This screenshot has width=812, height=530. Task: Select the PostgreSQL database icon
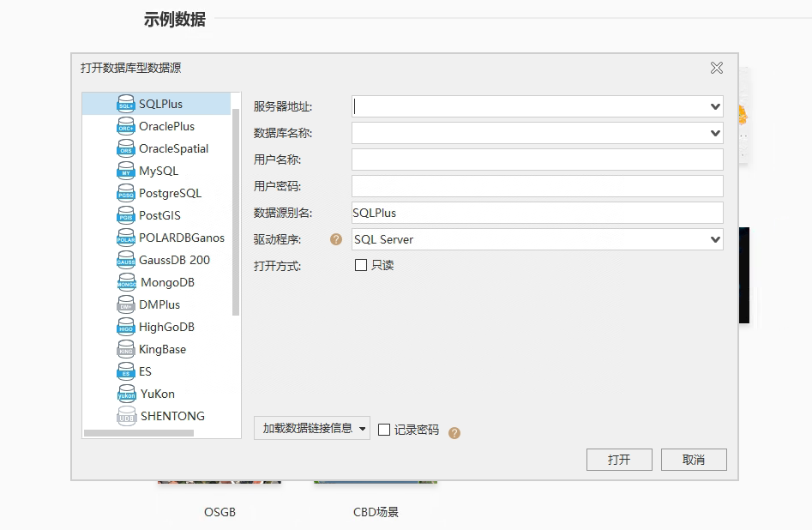[x=126, y=193]
